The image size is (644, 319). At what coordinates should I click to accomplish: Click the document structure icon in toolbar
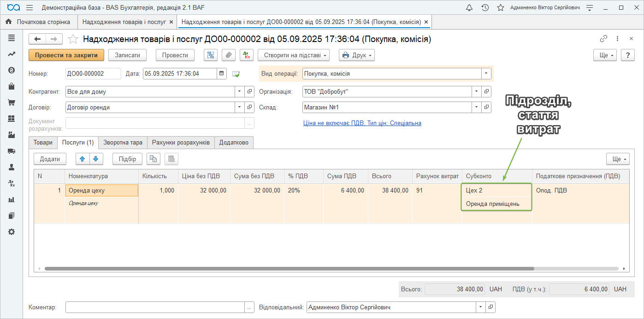tap(211, 55)
